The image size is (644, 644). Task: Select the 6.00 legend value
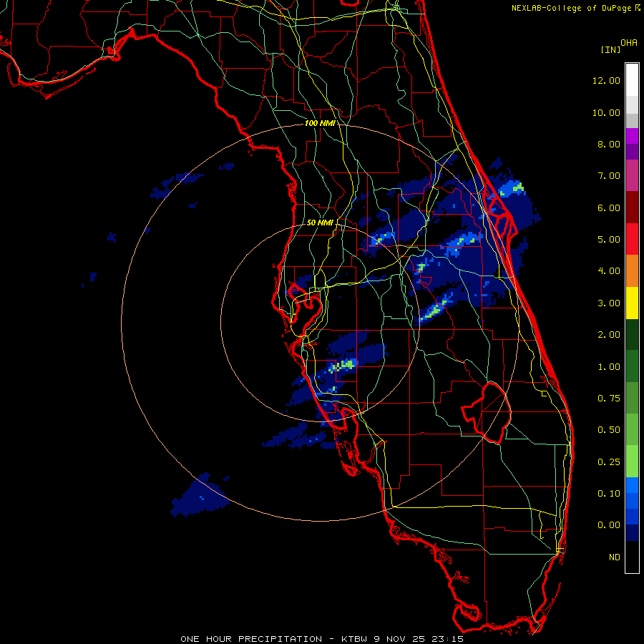609,208
